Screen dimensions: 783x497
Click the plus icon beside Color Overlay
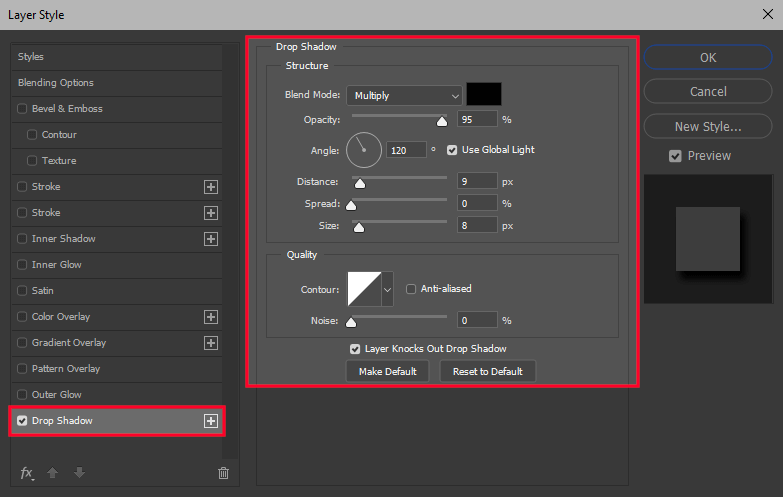coord(211,317)
